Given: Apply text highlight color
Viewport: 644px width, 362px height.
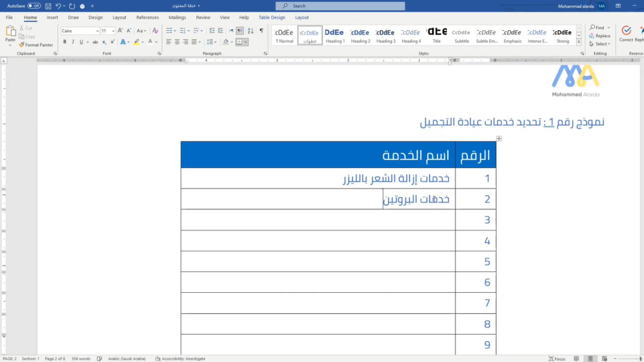Looking at the screenshot, I should click(x=137, y=42).
